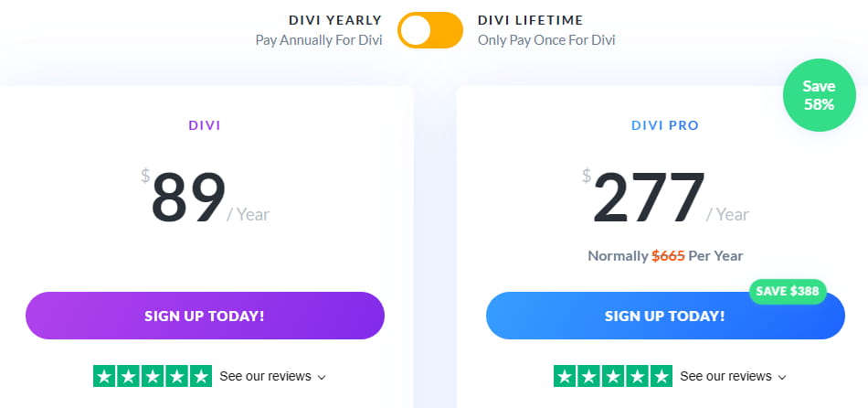This screenshot has width=868, height=408.
Task: Open "See our reviews" under Divi plan
Action: [x=265, y=376]
